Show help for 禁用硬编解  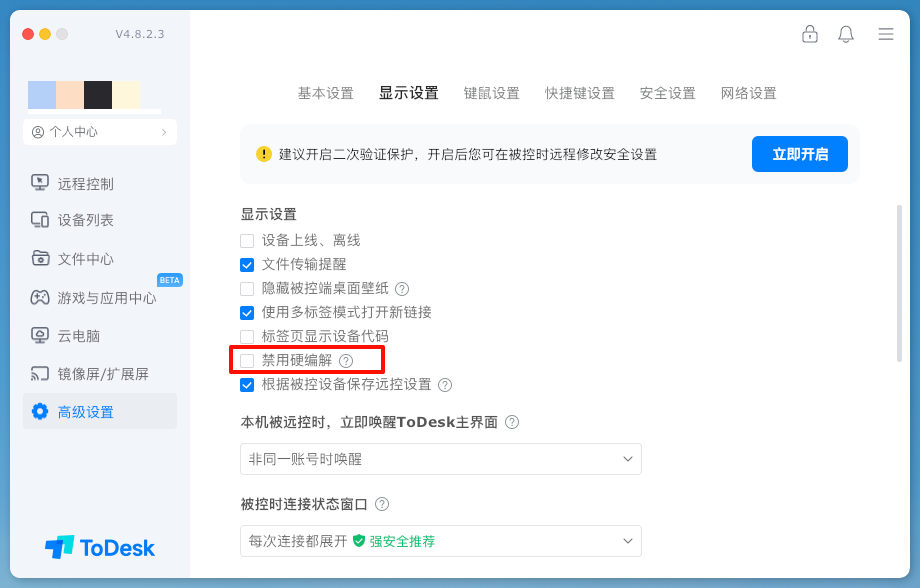click(x=346, y=361)
